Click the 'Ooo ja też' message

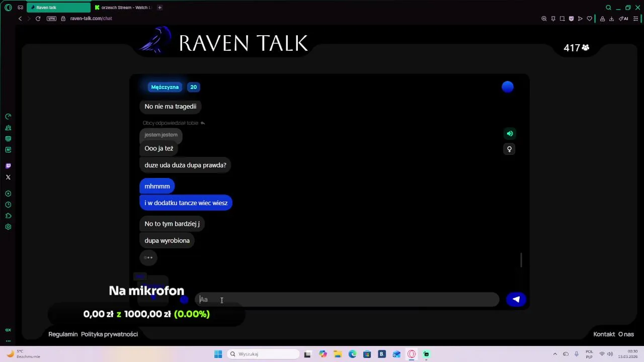click(159, 148)
